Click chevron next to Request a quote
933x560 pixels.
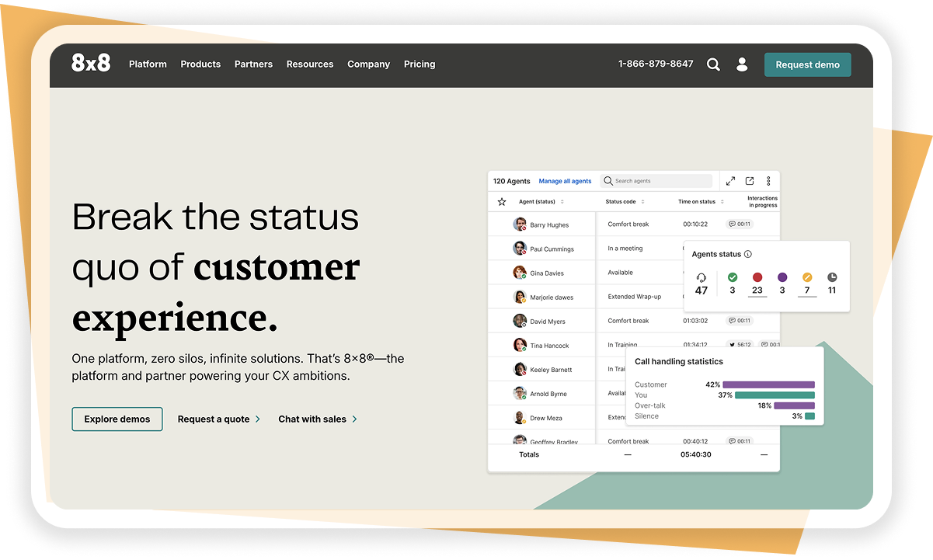(x=258, y=419)
